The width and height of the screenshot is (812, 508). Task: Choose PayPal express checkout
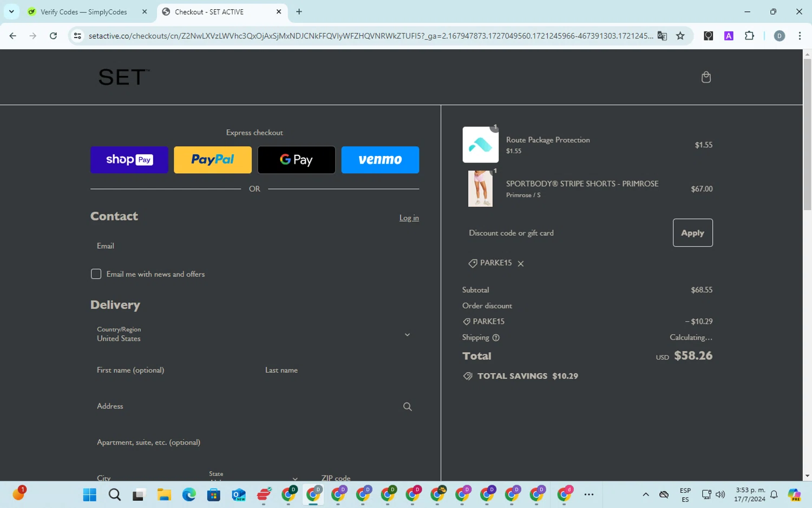tap(213, 160)
